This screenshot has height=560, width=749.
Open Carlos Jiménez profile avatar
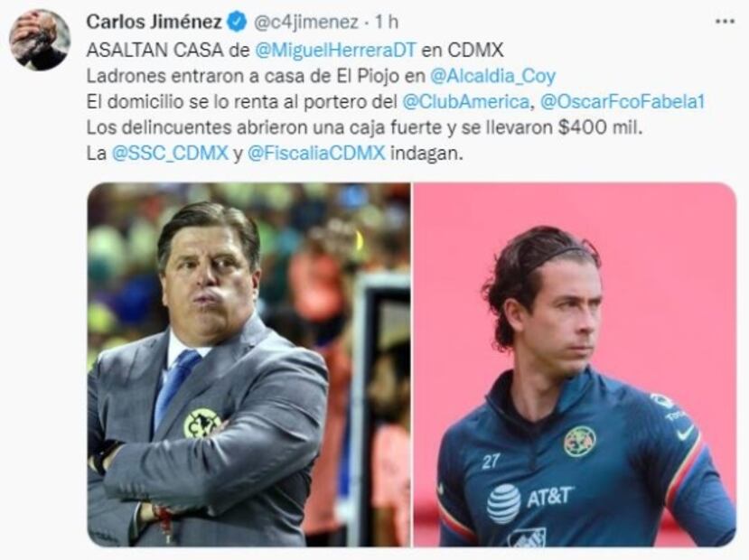pos(40,40)
